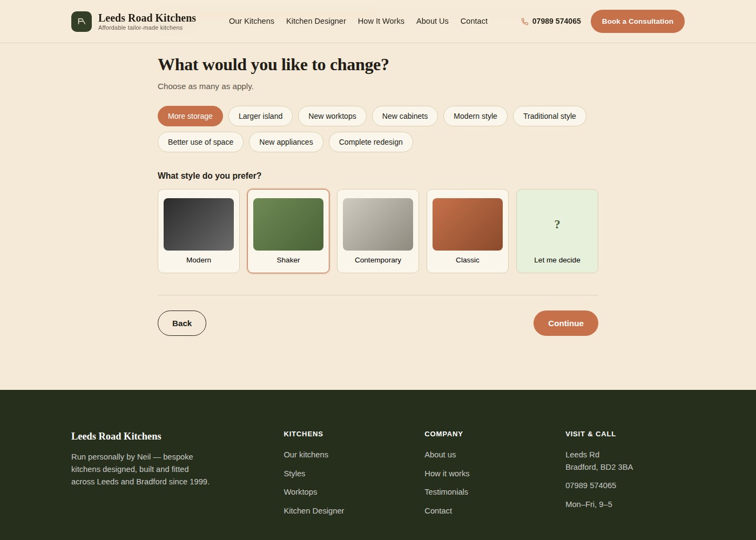
Task: Open the footer Contact link
Action: click(438, 511)
